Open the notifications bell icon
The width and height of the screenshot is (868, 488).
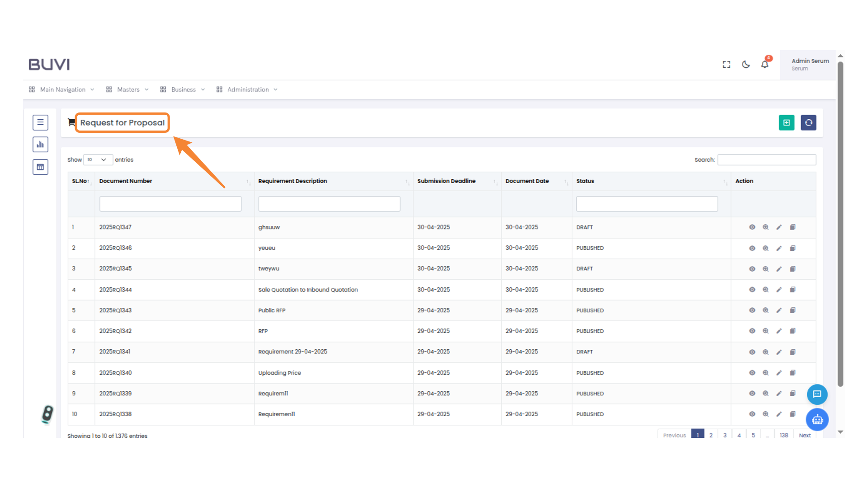pyautogui.click(x=764, y=65)
